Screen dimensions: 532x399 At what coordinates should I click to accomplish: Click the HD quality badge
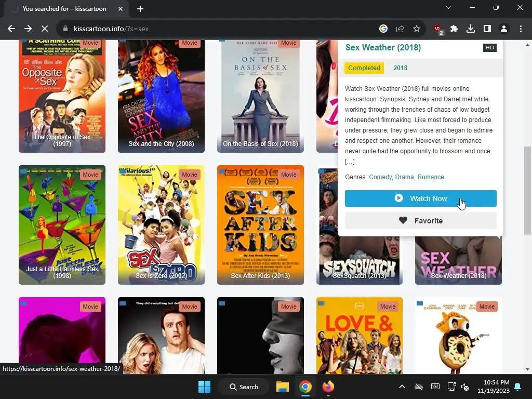coord(489,47)
